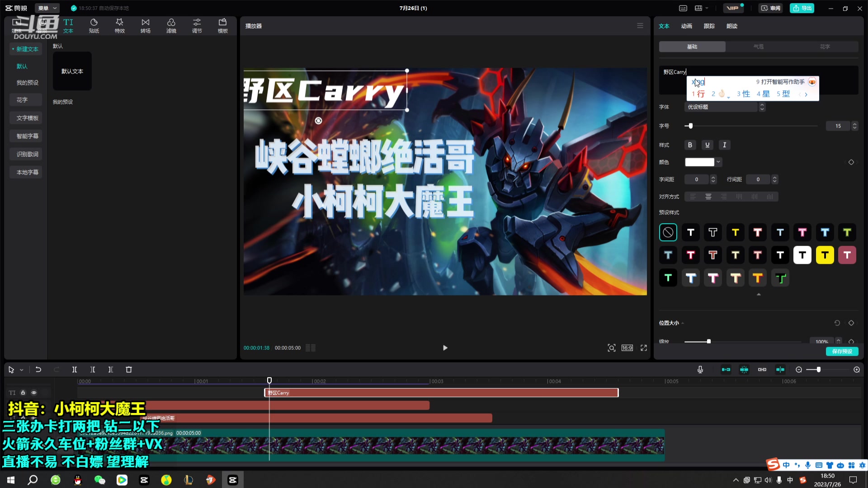Click the 位置大小 keyframe diamond

click(851, 323)
